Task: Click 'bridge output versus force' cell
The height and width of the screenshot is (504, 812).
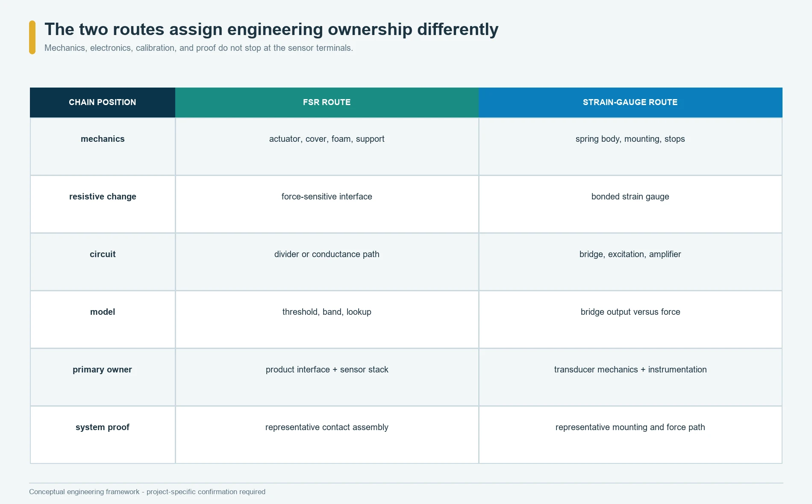Action: [630, 319]
